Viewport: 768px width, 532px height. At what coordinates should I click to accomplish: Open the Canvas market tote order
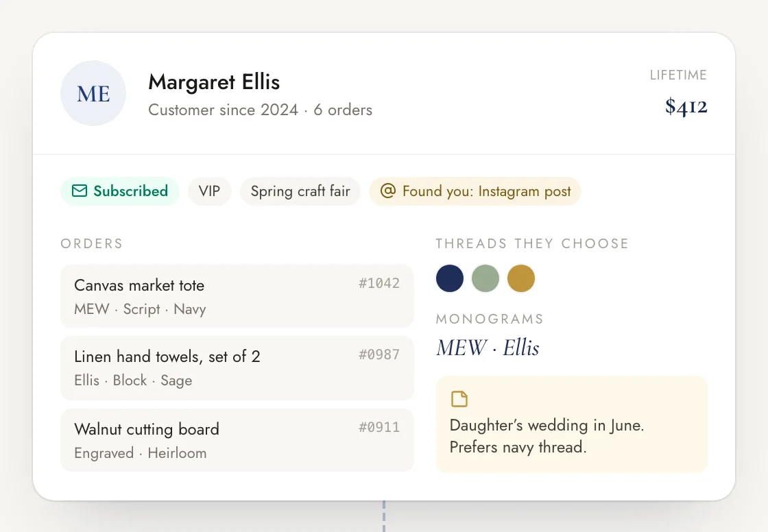(x=237, y=296)
